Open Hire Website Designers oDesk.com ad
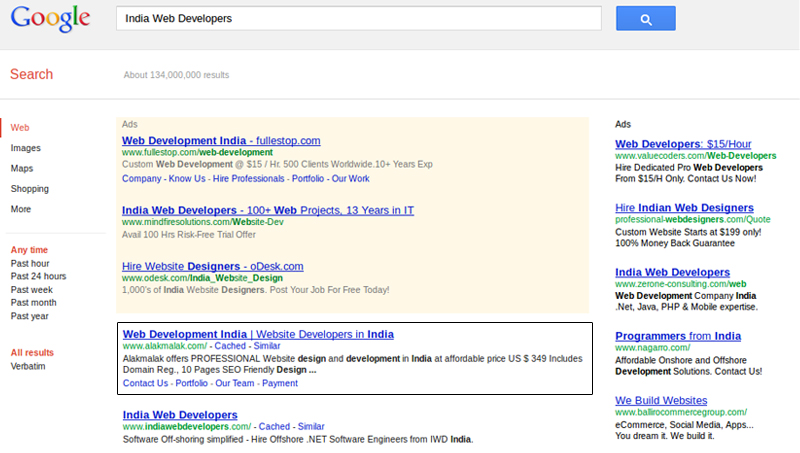Screen dimensions: 800x453 click(213, 266)
